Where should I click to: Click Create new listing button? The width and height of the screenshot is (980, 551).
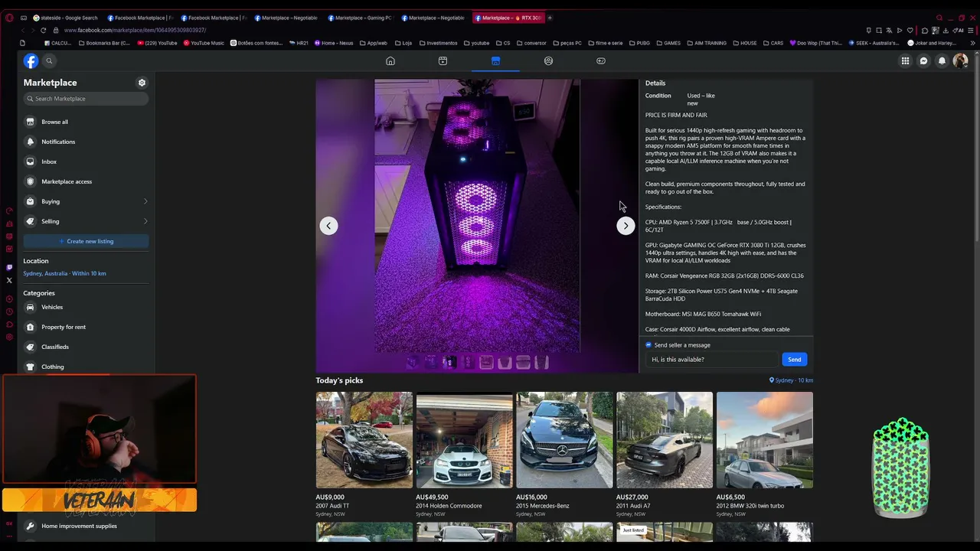pos(86,241)
